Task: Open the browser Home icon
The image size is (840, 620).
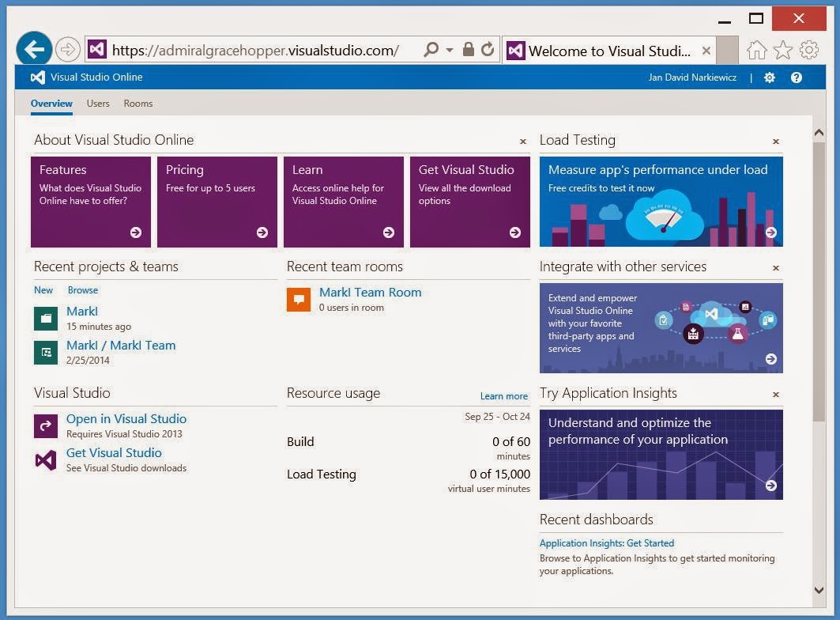Action: click(757, 50)
